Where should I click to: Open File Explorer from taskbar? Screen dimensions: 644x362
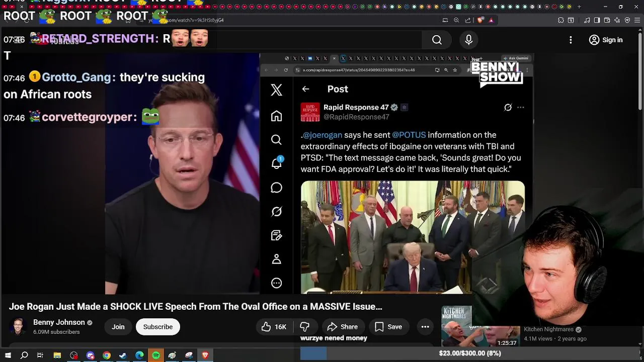(x=57, y=355)
